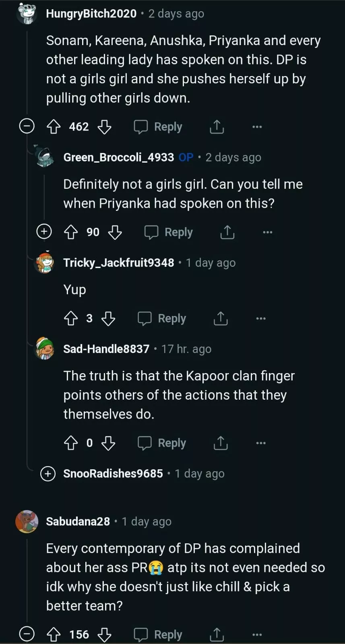This screenshot has height=644, width=345.
Task: Collapse HungryBitch2020's comment thread
Action: point(27,127)
